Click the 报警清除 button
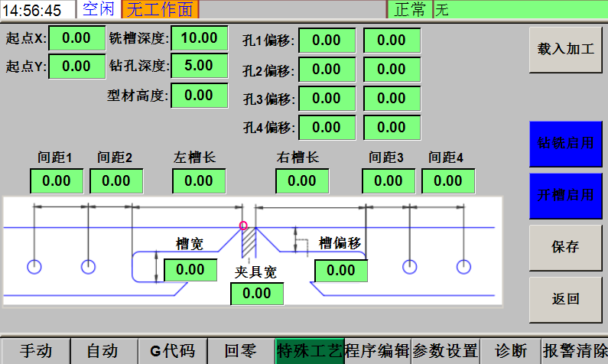Viewport: 608px width, 364px height. pyautogui.click(x=575, y=351)
